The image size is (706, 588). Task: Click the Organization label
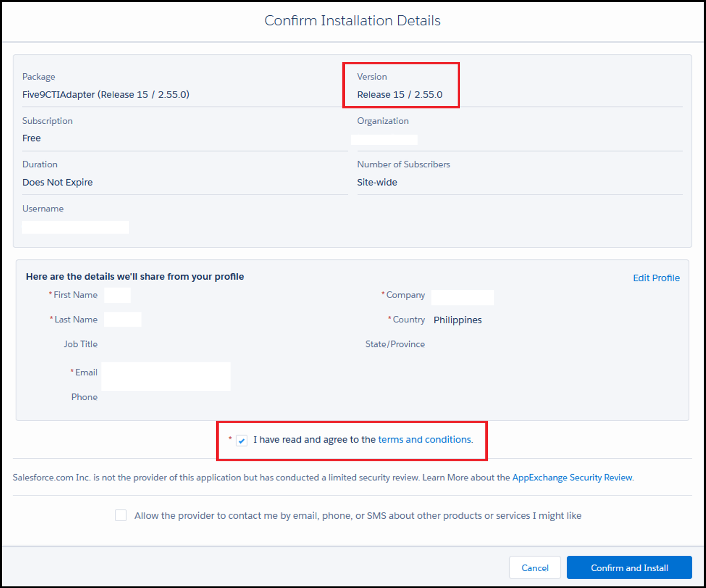383,121
